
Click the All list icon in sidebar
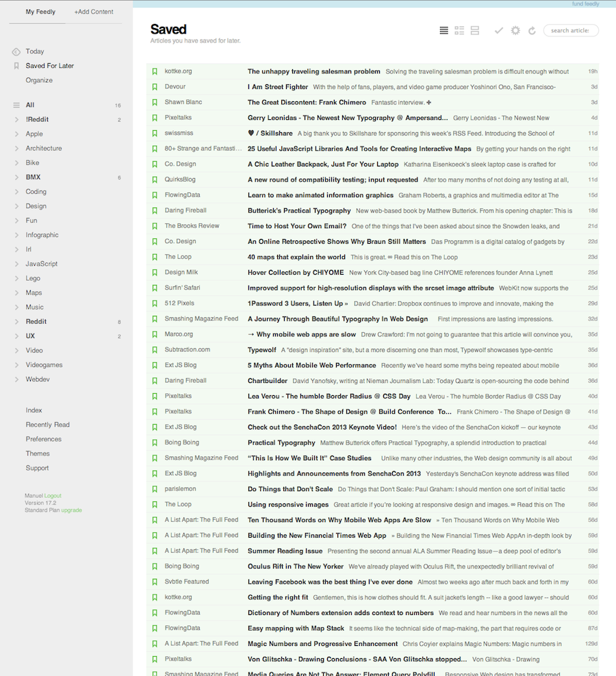coord(16,105)
